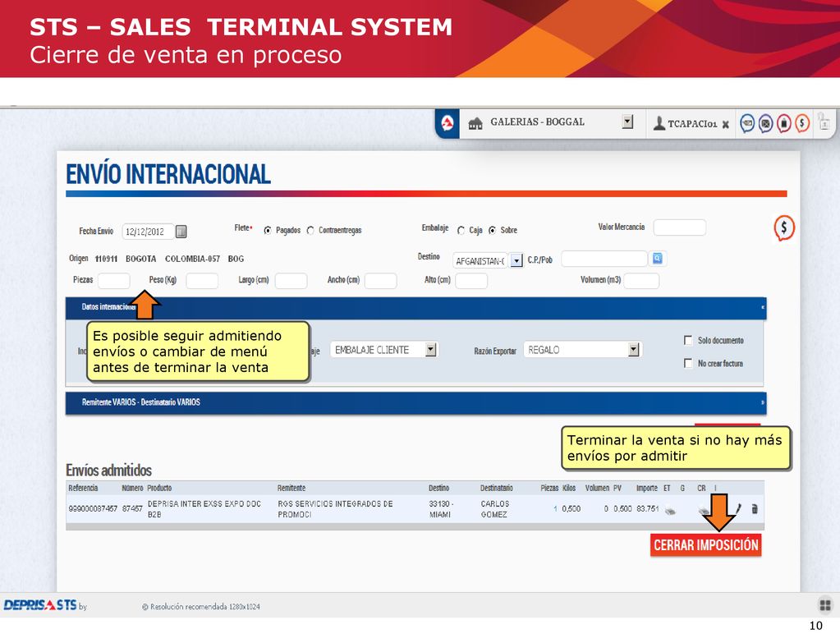The image size is (840, 643).
Task: Expand the Remitente VARIOS - Destinatario VARIOS section
Action: (x=415, y=402)
